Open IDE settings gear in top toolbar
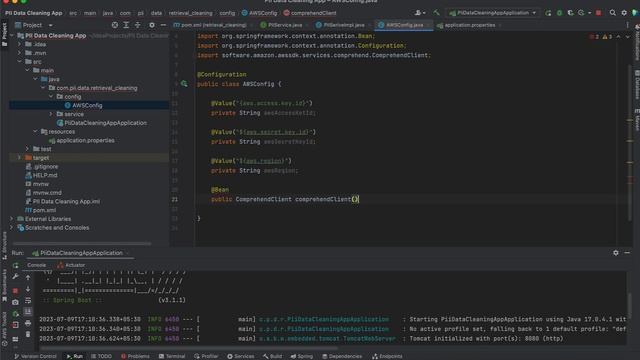Viewport: 640px width, 360px height. (x=624, y=13)
